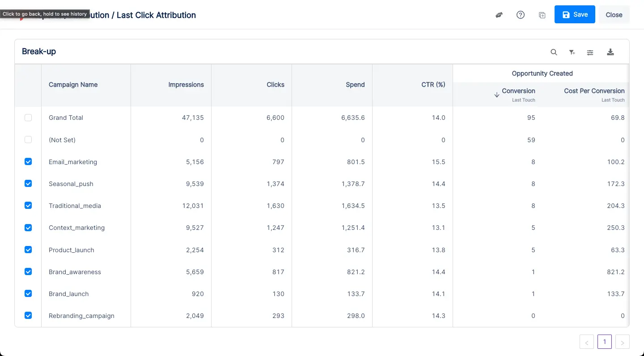
Task: Click Context_marketing cost per conversion 250.3
Action: point(616,228)
